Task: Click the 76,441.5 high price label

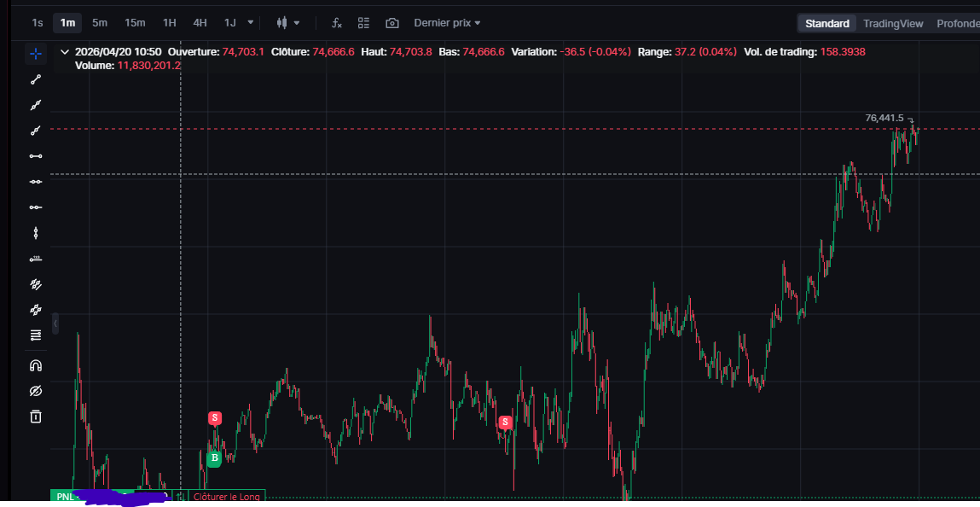Action: click(884, 118)
